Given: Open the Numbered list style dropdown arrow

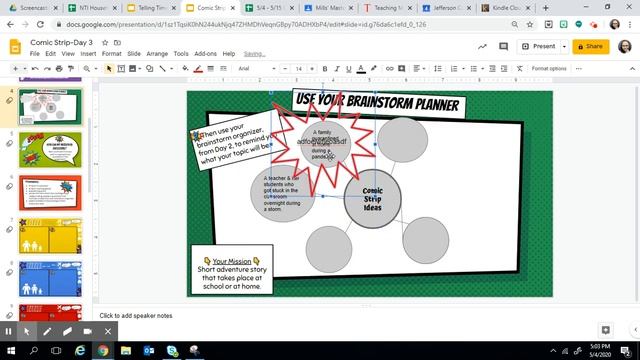Looking at the screenshot, I should (x=463, y=69).
